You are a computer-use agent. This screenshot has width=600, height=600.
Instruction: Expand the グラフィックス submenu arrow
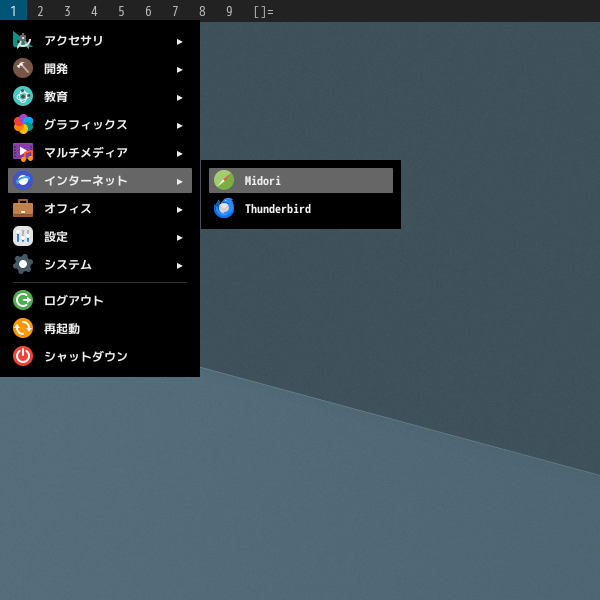(179, 126)
